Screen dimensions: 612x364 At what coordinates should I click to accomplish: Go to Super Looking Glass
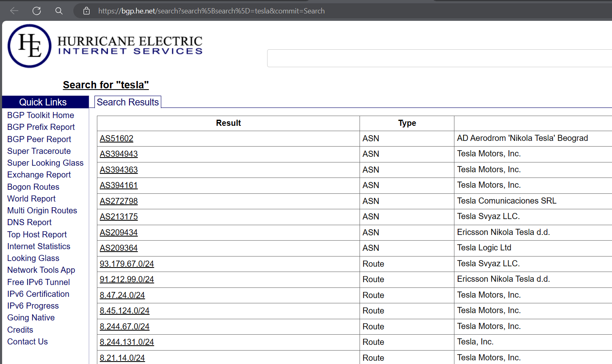pyautogui.click(x=45, y=163)
